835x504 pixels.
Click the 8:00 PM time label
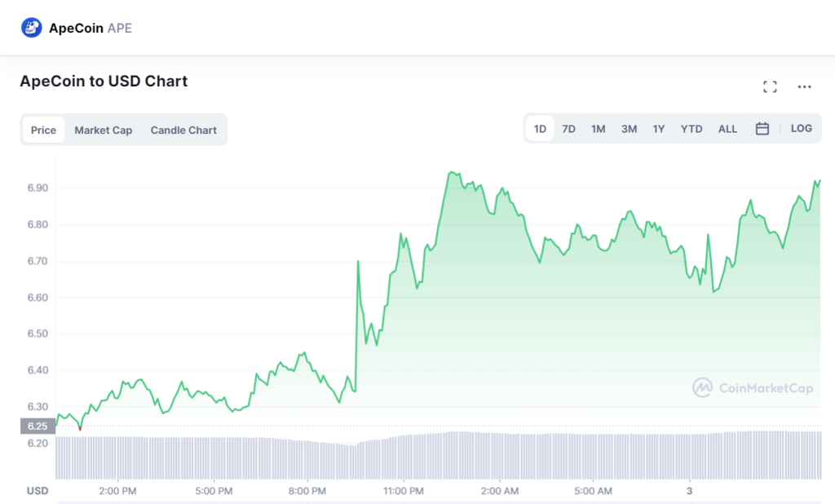(307, 491)
